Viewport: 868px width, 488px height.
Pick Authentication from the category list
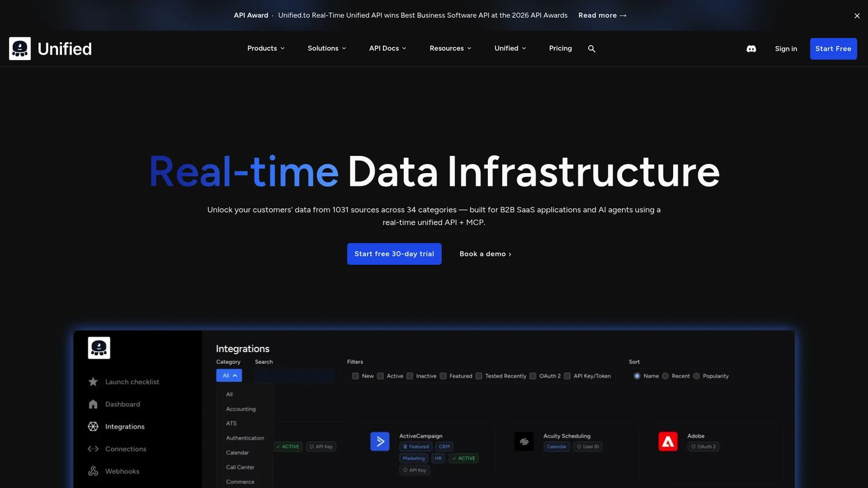coord(245,438)
